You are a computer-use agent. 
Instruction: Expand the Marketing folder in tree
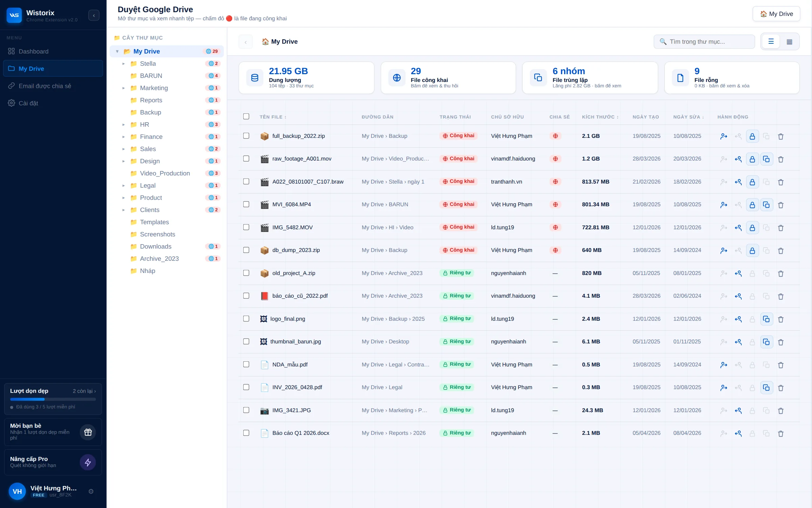point(123,88)
